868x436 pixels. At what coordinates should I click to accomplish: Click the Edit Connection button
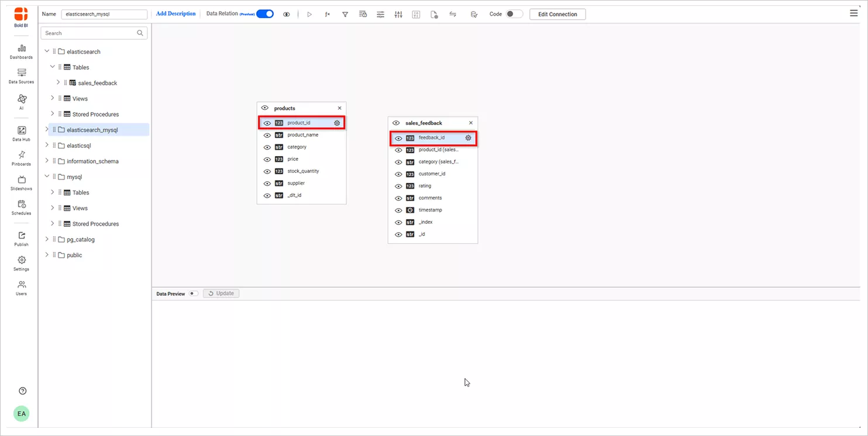pos(557,14)
